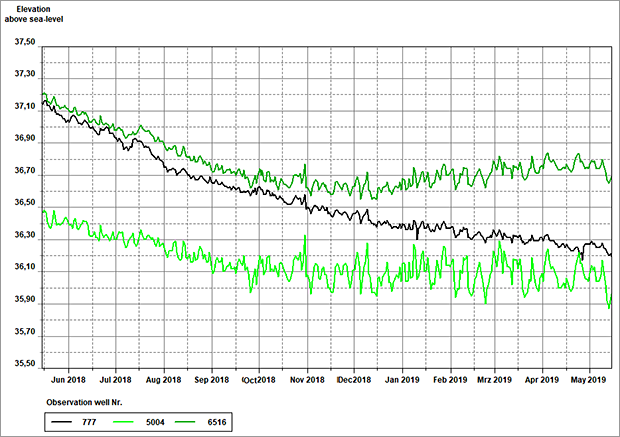The width and height of the screenshot is (620, 437).
Task: Click the 37,10 y-axis label
Action: click(x=25, y=106)
